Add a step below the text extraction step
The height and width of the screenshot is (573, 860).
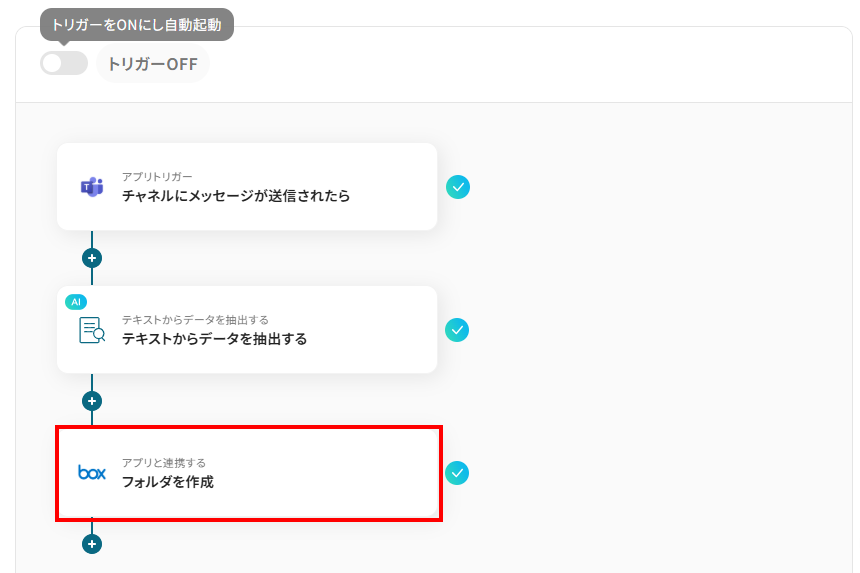[92, 401]
